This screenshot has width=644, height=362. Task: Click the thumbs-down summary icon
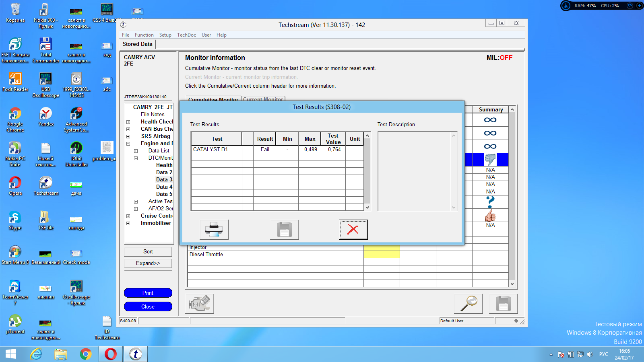pyautogui.click(x=490, y=160)
